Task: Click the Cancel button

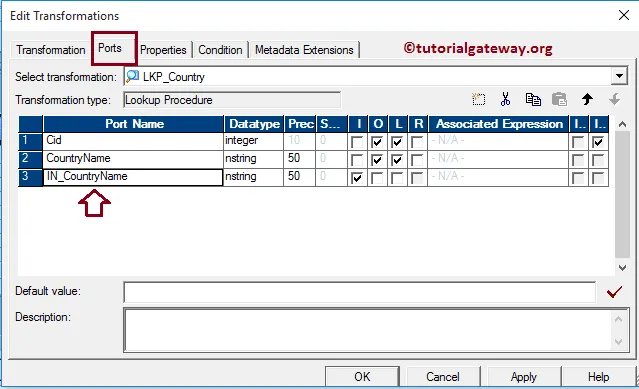Action: pyautogui.click(x=443, y=376)
